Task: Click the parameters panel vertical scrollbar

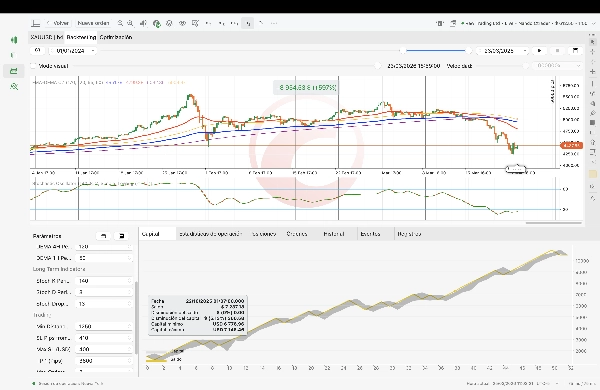Action: [x=136, y=318]
